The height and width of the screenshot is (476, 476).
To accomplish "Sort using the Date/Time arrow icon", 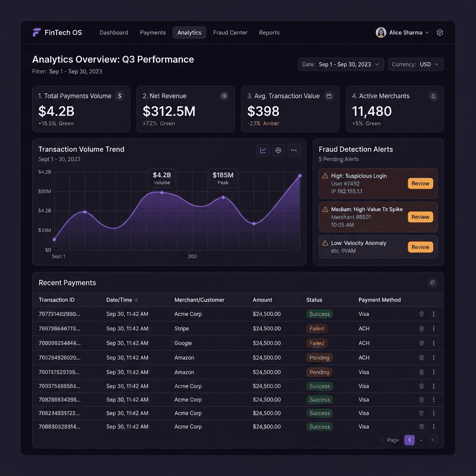I will [136, 300].
